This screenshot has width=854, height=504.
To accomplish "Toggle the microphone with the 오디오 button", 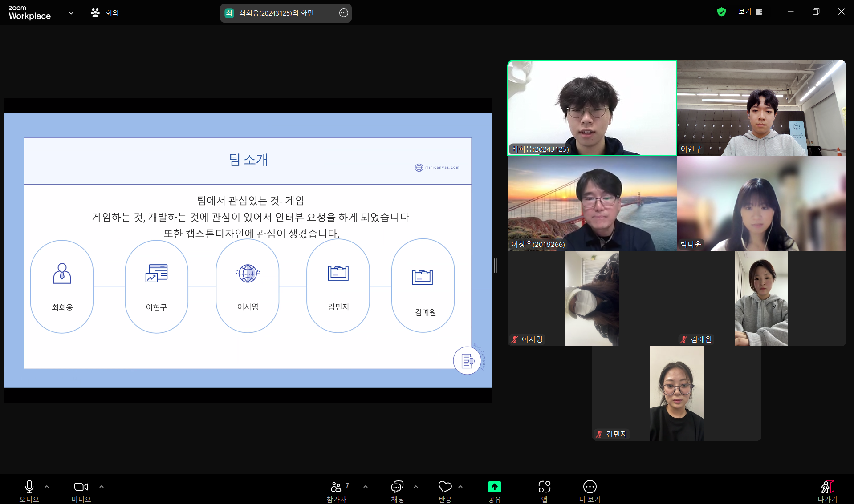I will coord(29,491).
